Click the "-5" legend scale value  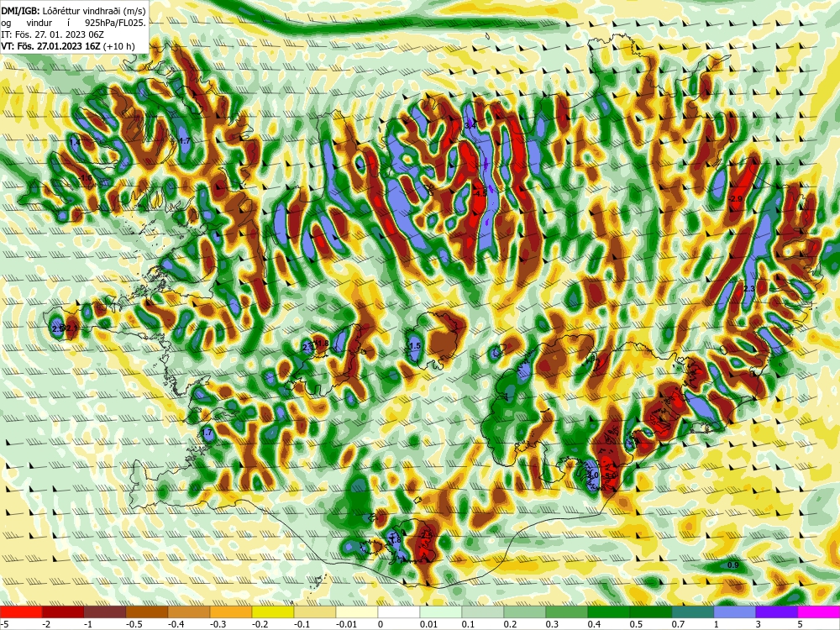(5, 624)
